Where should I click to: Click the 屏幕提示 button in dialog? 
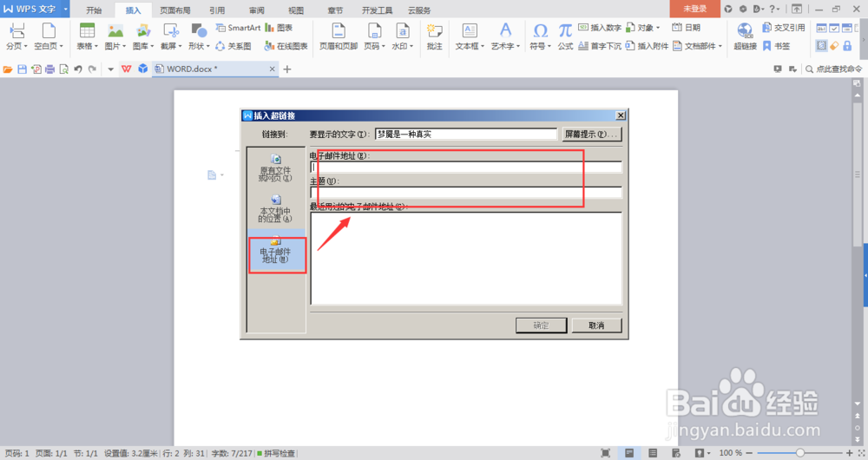click(x=592, y=134)
